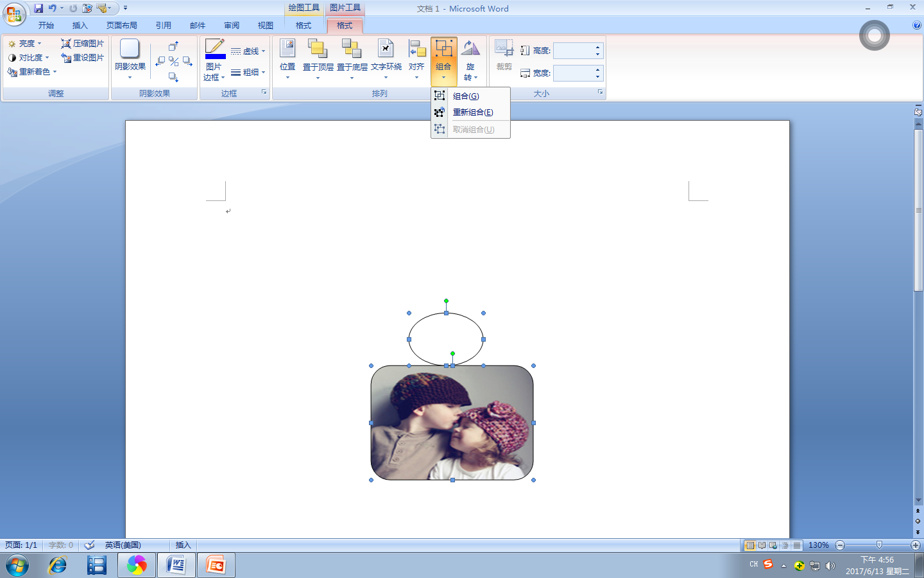Click the 页面: 1/1 status indicator
The height and width of the screenshot is (578, 924).
21,545
